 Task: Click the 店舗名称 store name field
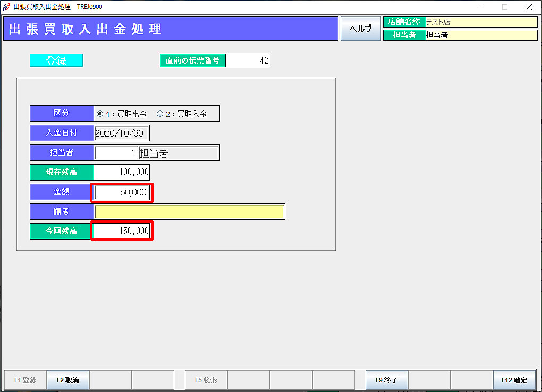tap(481, 22)
